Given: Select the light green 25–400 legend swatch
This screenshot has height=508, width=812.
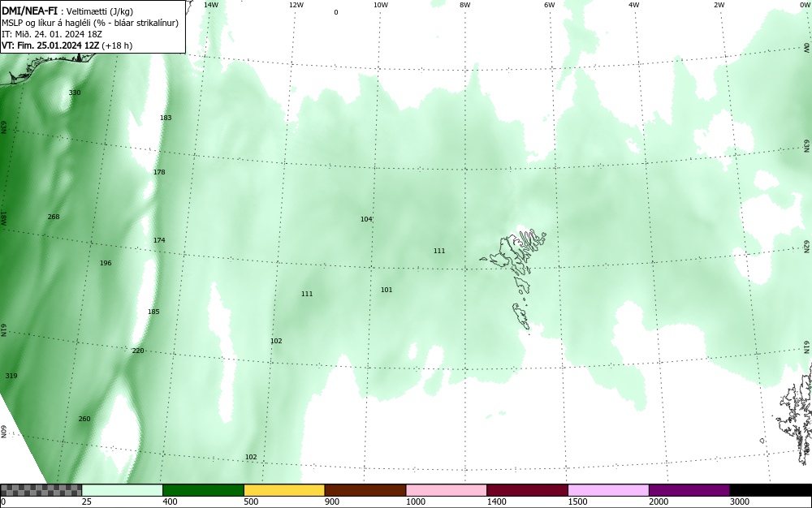Looking at the screenshot, I should point(123,490).
